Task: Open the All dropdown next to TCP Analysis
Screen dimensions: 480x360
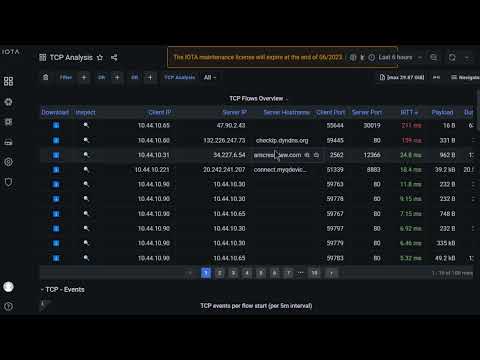Action: (210, 77)
